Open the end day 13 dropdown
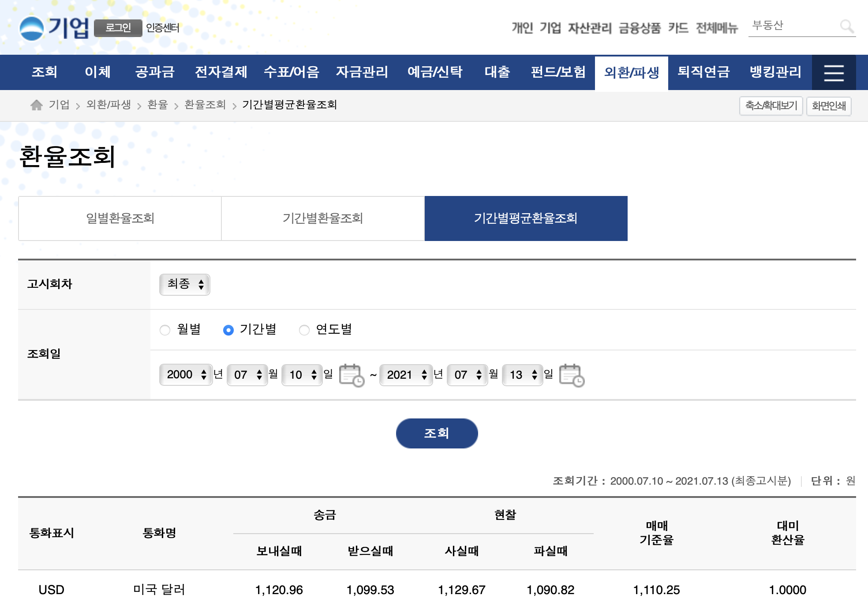Screen dimensions: 868x610 pos(523,375)
